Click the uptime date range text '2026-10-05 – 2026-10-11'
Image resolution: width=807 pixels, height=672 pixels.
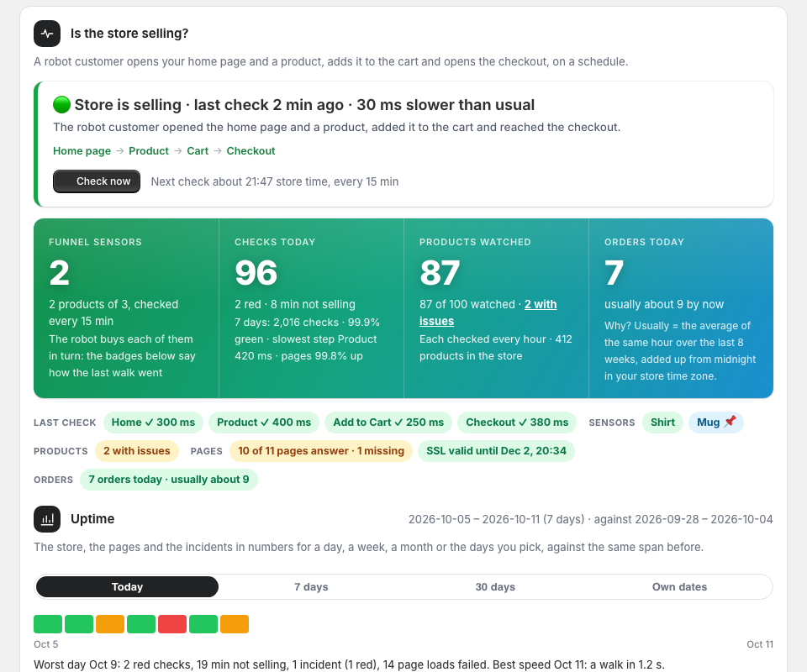pyautogui.click(x=474, y=519)
